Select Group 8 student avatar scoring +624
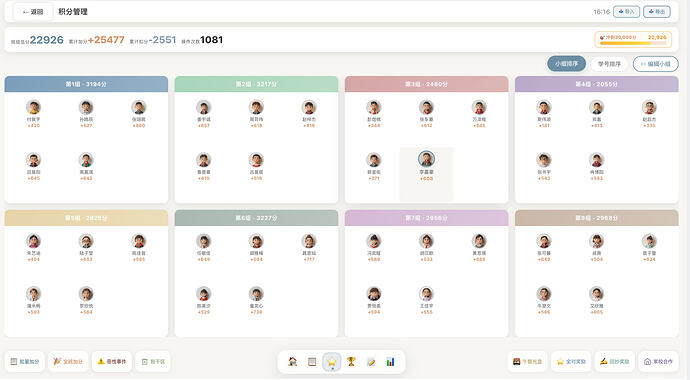This screenshot has width=690, height=380. (649, 241)
